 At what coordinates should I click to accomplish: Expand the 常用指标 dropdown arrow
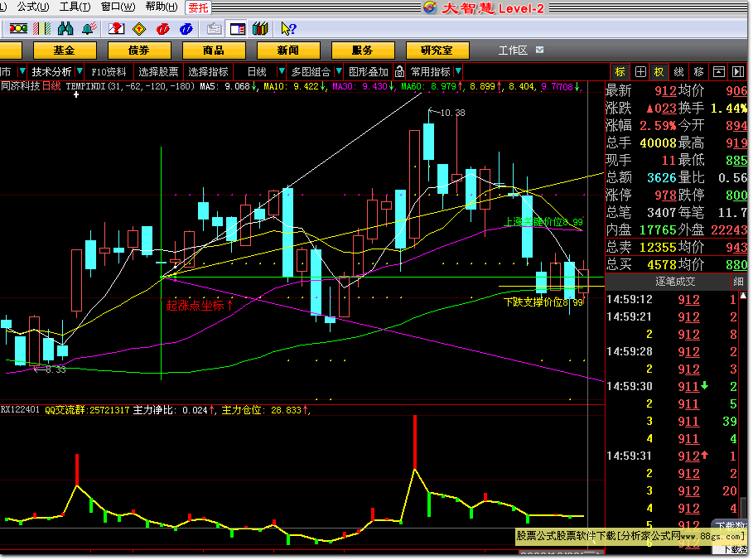pyautogui.click(x=458, y=71)
